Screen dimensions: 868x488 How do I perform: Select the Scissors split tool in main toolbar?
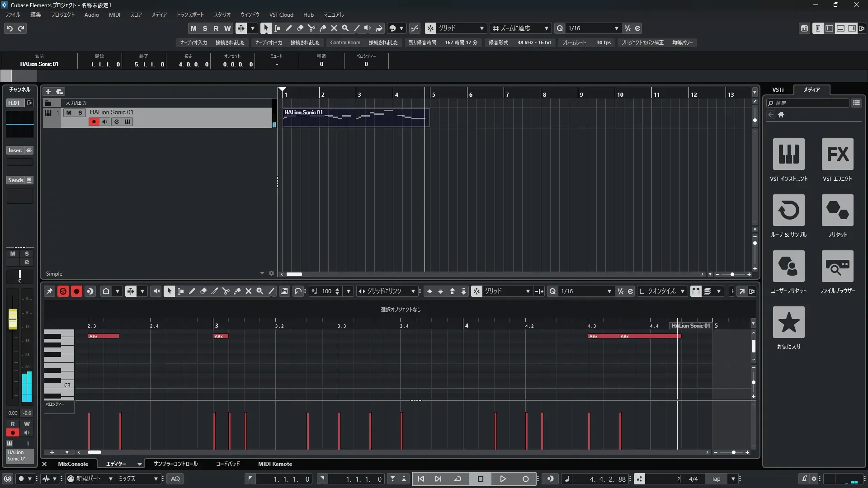[311, 28]
